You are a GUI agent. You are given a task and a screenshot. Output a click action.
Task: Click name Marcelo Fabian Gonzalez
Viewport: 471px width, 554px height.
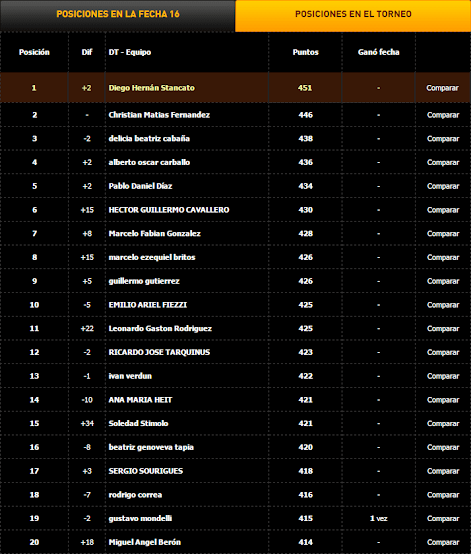[x=154, y=234]
